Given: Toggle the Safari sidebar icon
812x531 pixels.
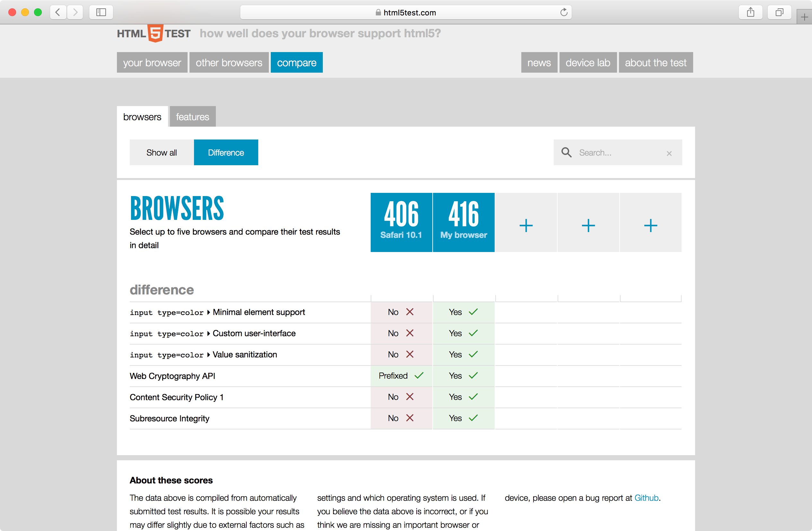Looking at the screenshot, I should (x=101, y=12).
